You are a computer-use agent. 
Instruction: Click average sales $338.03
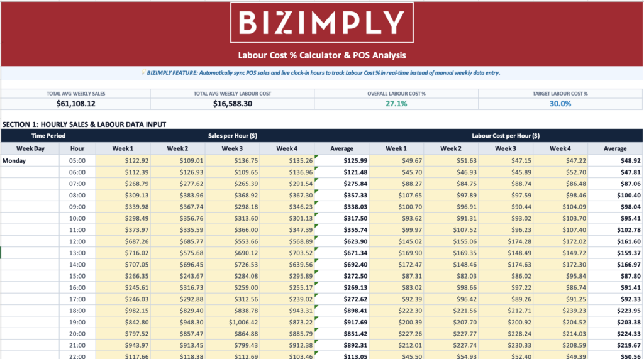pyautogui.click(x=341, y=207)
